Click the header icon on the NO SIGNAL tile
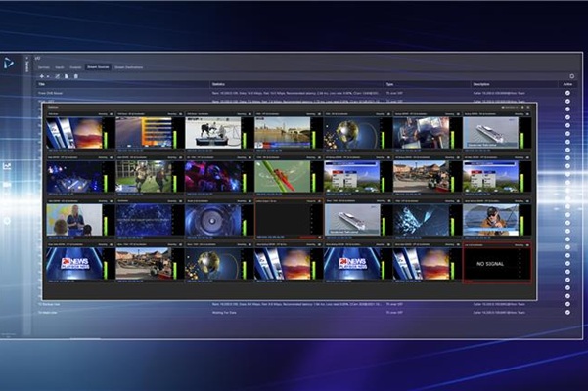 pos(527,245)
